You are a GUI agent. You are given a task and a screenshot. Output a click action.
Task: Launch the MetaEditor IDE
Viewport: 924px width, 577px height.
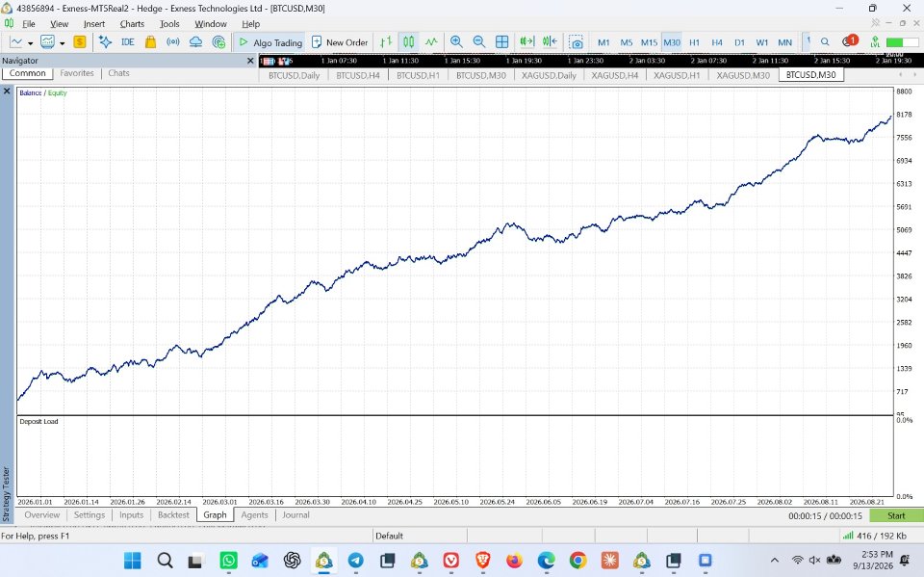[x=127, y=41]
